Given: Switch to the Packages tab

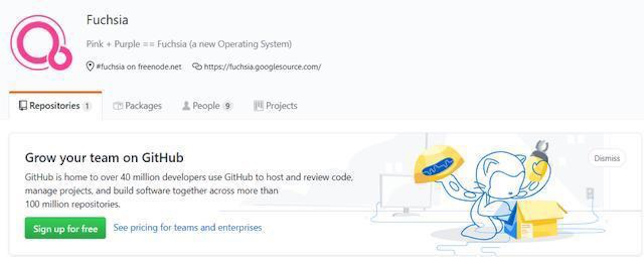Looking at the screenshot, I should [x=143, y=106].
